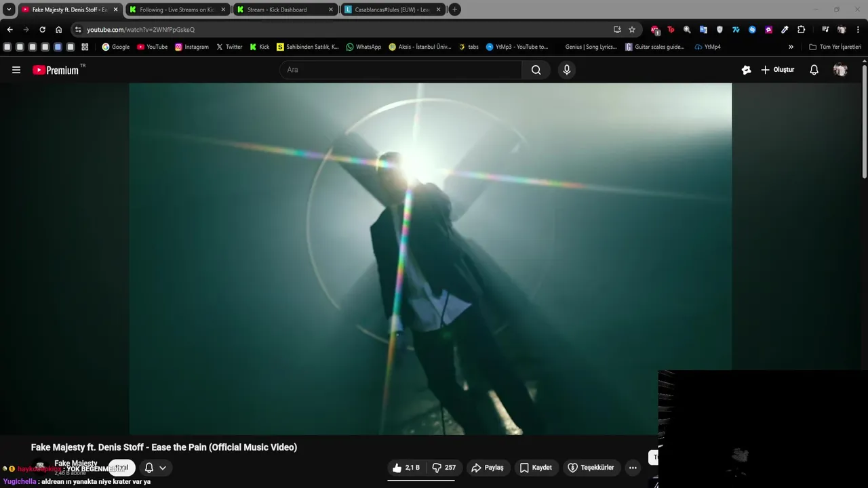This screenshot has width=868, height=488.
Task: Open the media control music icon
Action: pyautogui.click(x=825, y=30)
